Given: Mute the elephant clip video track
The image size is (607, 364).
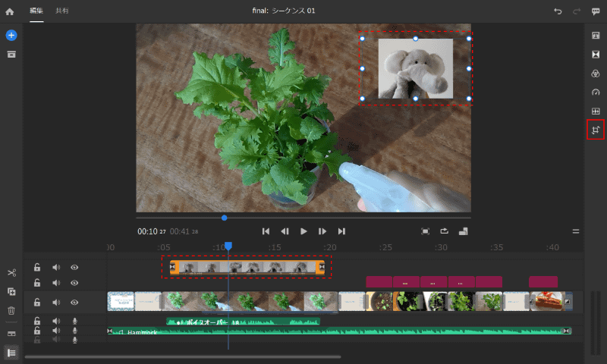Looking at the screenshot, I should (56, 267).
